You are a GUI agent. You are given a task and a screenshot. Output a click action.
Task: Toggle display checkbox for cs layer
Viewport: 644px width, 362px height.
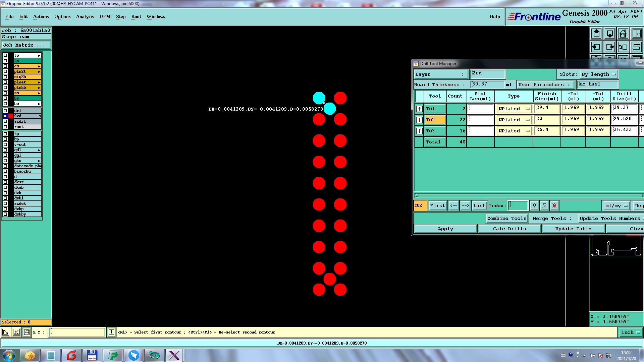point(5,66)
